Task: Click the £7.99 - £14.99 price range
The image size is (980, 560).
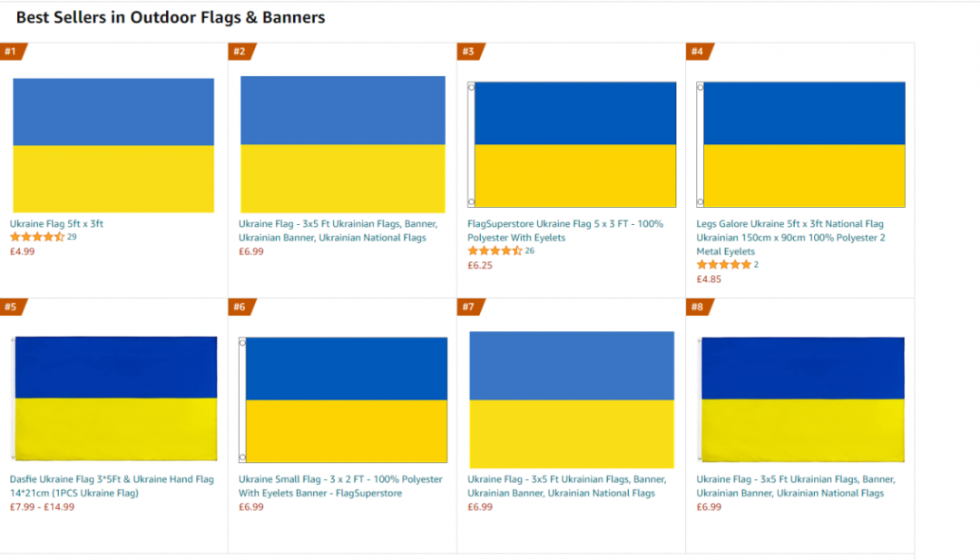Action: click(x=43, y=507)
